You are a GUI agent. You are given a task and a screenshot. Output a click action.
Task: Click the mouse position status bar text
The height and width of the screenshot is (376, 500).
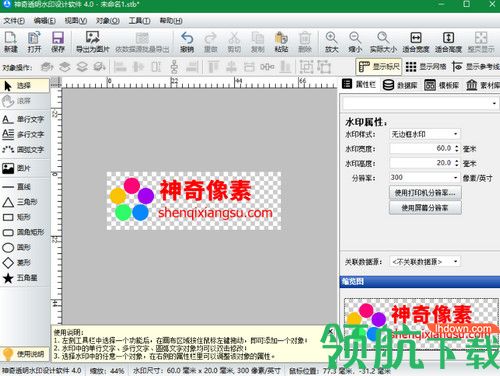click(340, 370)
